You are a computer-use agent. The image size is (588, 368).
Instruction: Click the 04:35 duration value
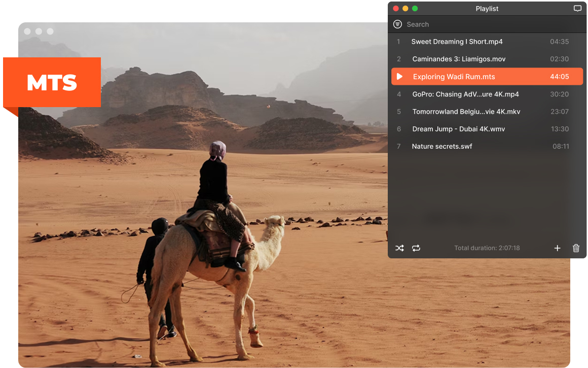point(559,42)
